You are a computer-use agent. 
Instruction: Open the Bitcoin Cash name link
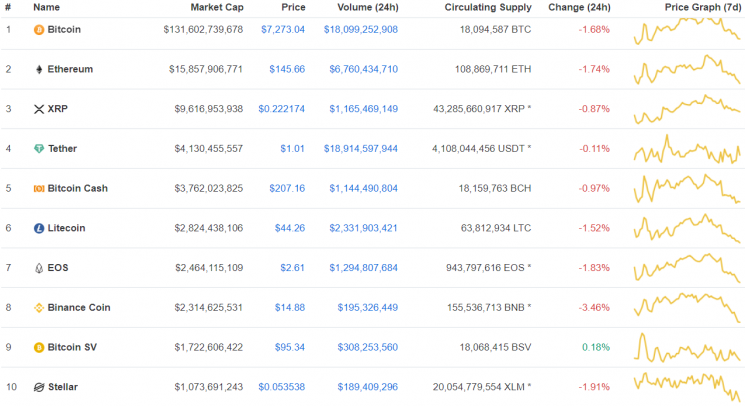(x=78, y=189)
